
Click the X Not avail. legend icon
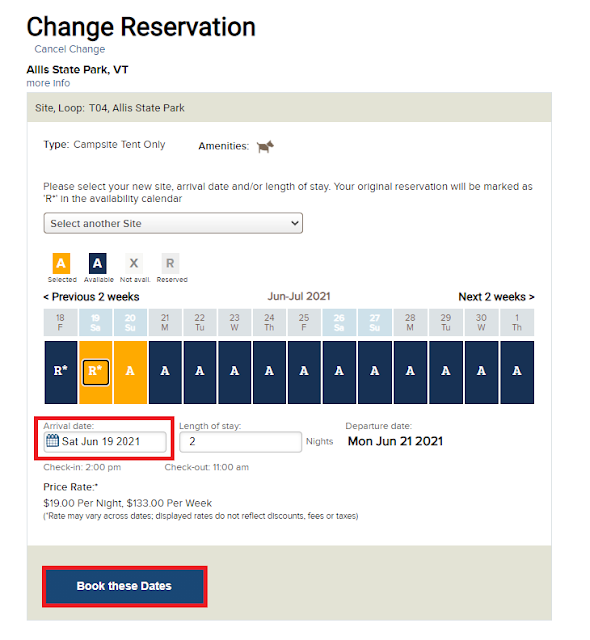pyautogui.click(x=134, y=263)
